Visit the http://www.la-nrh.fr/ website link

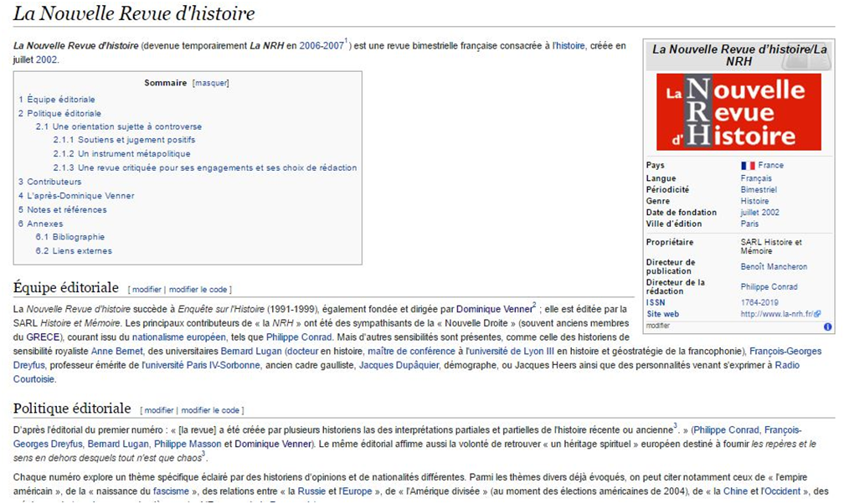pyautogui.click(x=777, y=314)
